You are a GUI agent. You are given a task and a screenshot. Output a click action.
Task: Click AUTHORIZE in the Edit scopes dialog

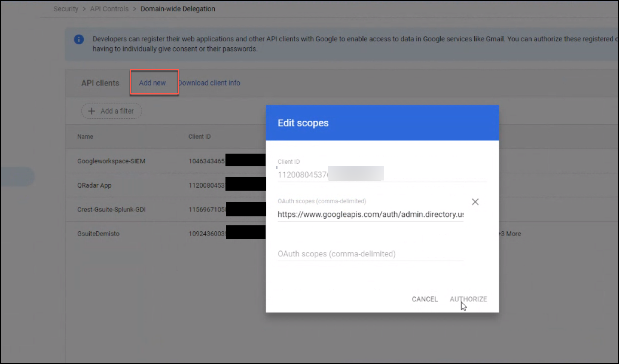[x=468, y=299]
